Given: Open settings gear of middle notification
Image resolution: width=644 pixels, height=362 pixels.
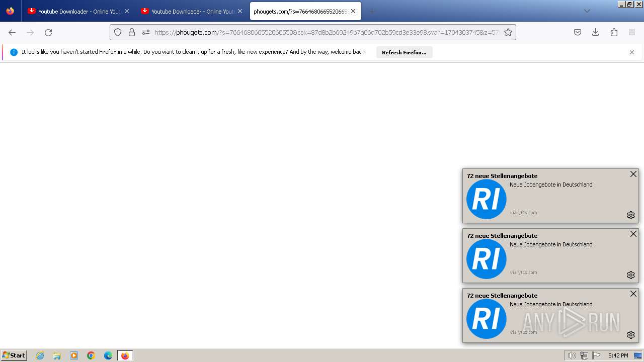Looking at the screenshot, I should (631, 275).
